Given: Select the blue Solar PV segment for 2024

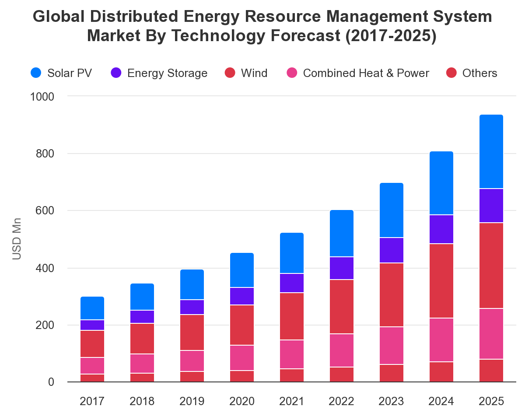Looking at the screenshot, I should (x=441, y=183).
